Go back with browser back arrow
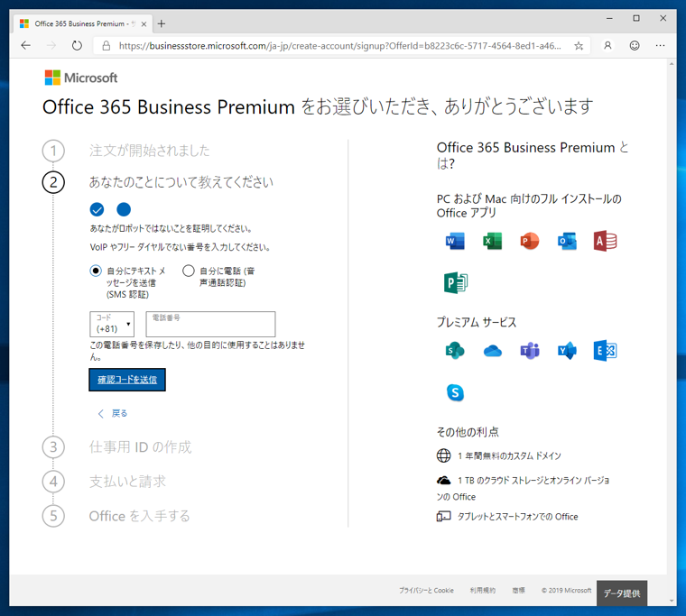 point(26,45)
